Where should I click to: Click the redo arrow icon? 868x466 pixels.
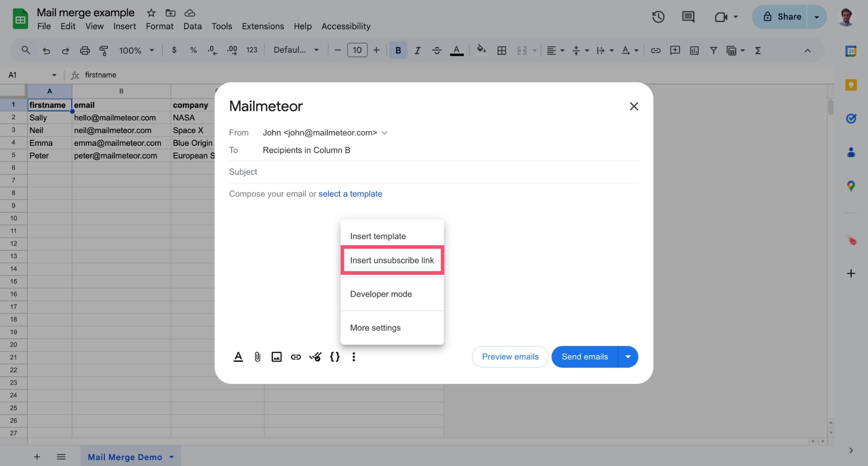pos(65,50)
